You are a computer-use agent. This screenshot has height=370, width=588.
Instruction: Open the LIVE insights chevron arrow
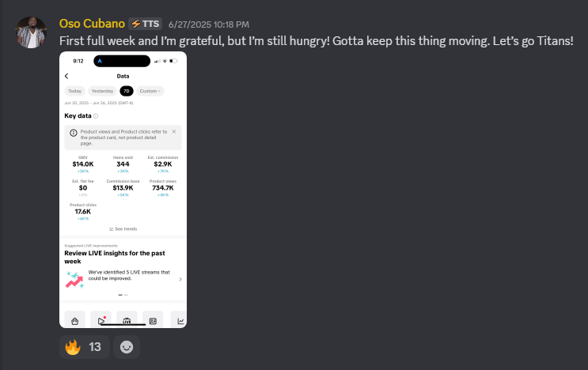click(x=180, y=279)
